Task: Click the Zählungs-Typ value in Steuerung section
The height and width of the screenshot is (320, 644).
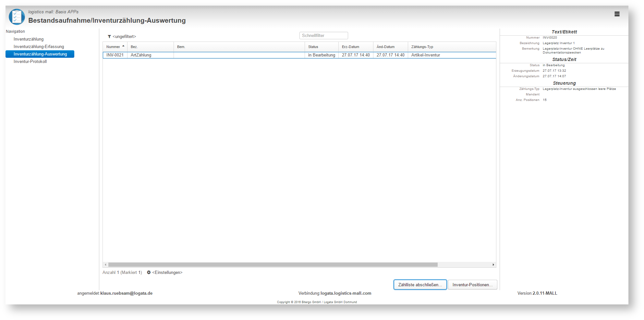Action: tap(579, 89)
